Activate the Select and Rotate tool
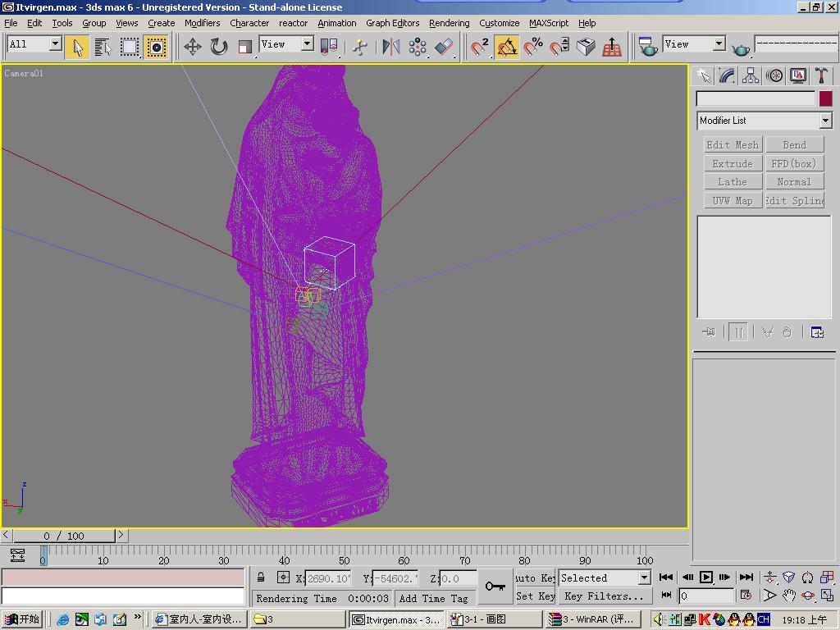Screen dimensions: 840x630 [218, 47]
